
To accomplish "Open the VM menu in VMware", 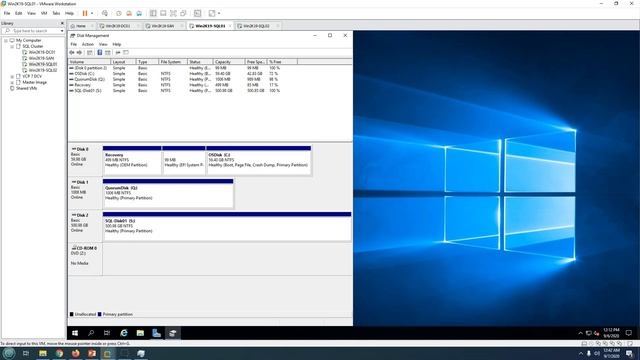I will (44, 13).
